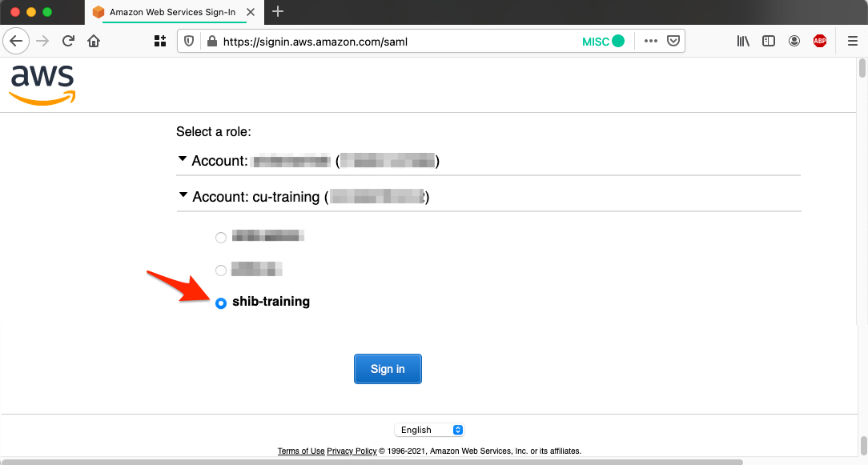Go back to the previous page

16,41
